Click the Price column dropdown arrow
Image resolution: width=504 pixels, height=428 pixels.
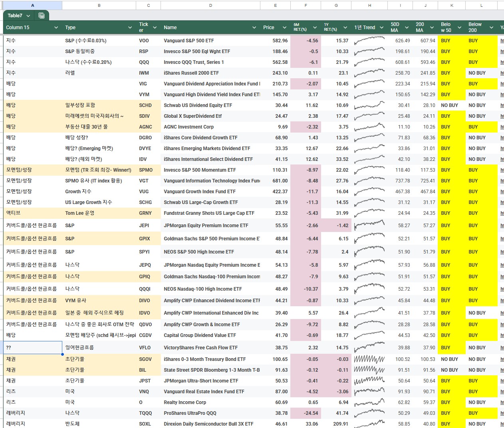(284, 28)
